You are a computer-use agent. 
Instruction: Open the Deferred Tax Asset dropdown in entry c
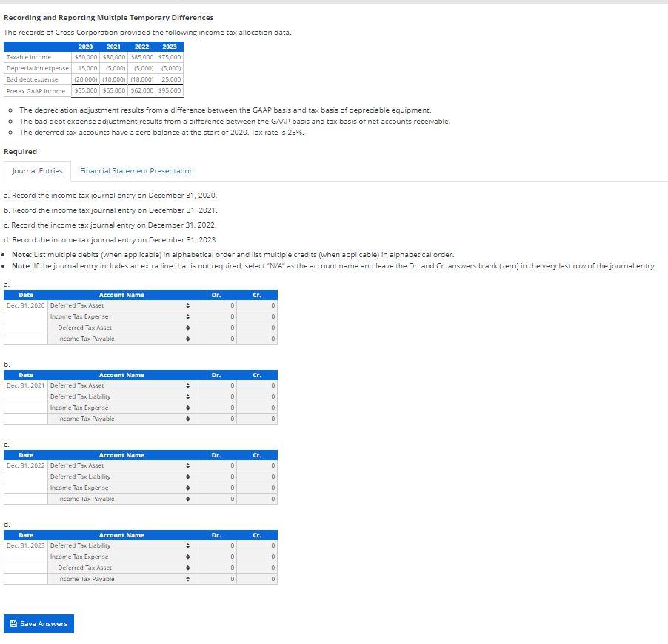click(190, 465)
